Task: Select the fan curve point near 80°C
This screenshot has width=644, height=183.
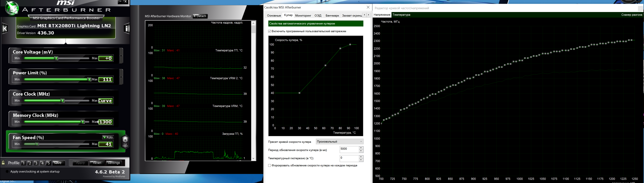Action: click(340, 48)
